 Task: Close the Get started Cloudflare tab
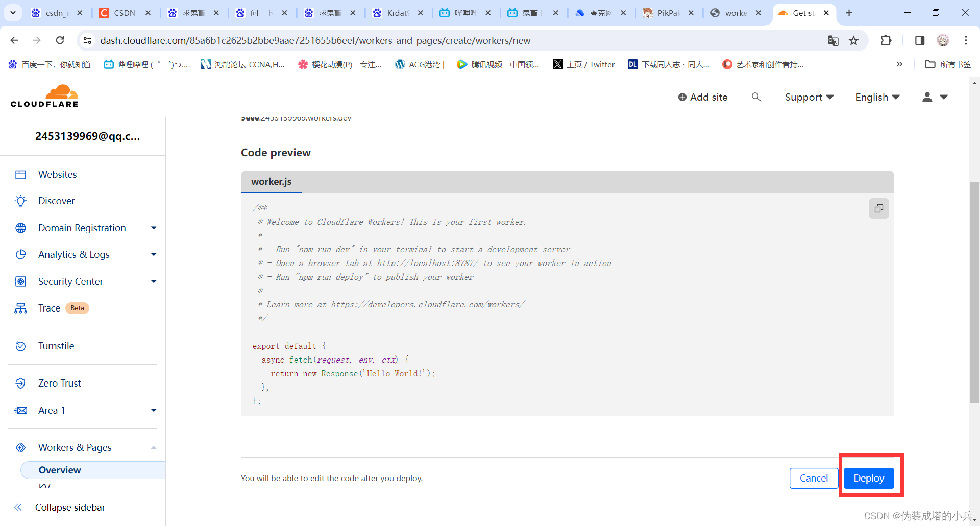tap(826, 13)
